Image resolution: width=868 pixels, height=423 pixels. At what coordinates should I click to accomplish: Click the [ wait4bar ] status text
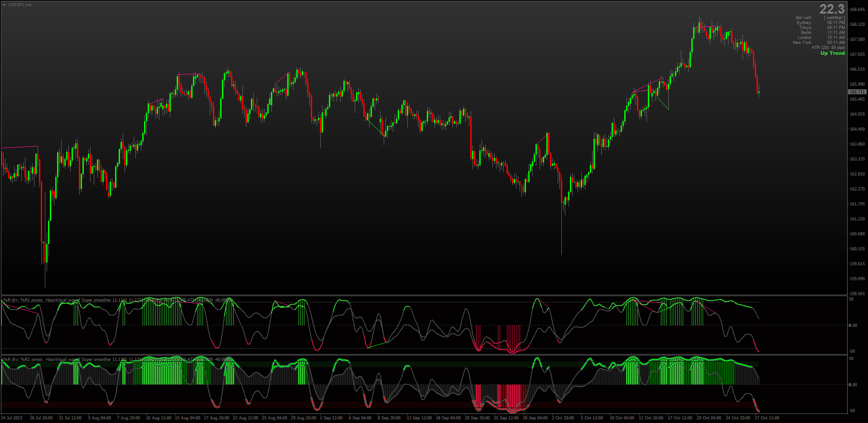click(x=834, y=18)
